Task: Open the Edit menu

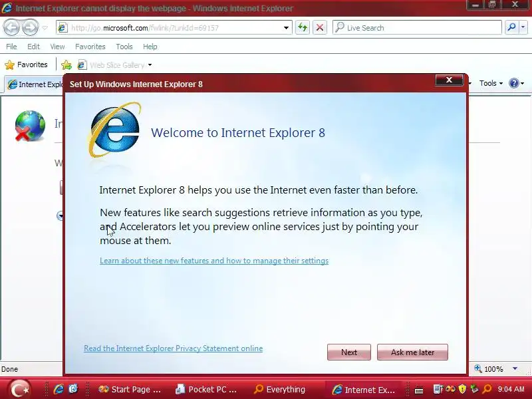Action: click(x=33, y=47)
